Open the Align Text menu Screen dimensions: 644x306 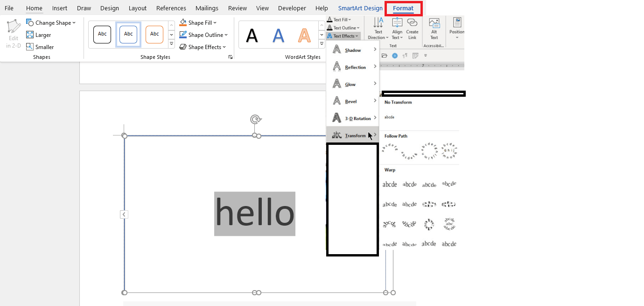click(397, 28)
